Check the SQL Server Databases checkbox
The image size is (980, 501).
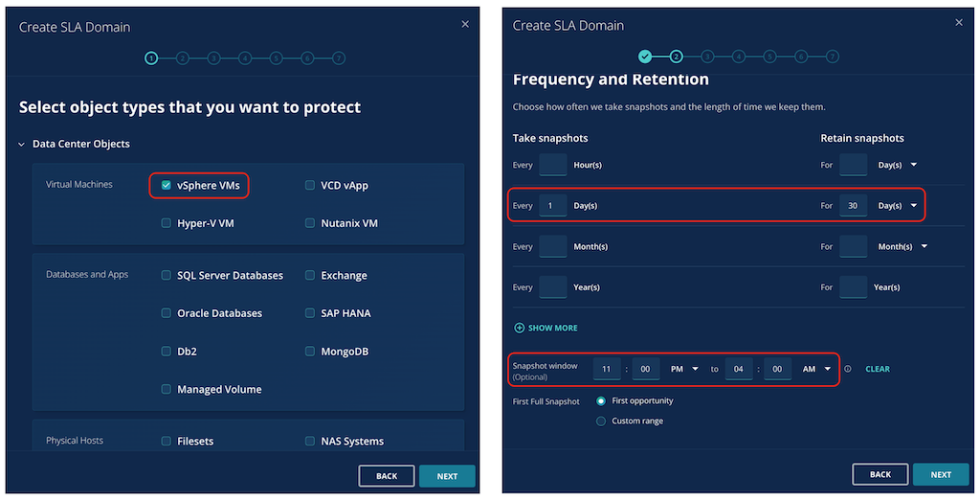[x=167, y=275]
